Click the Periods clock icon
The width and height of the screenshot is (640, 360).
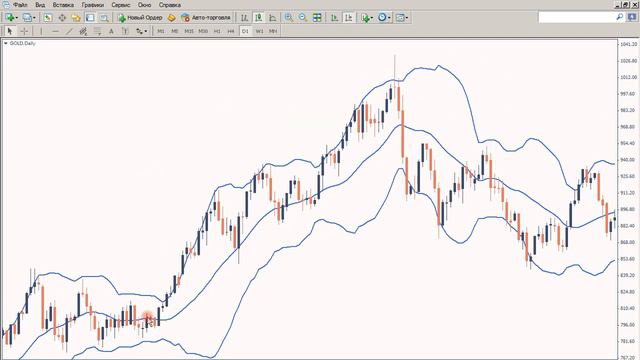(x=382, y=18)
